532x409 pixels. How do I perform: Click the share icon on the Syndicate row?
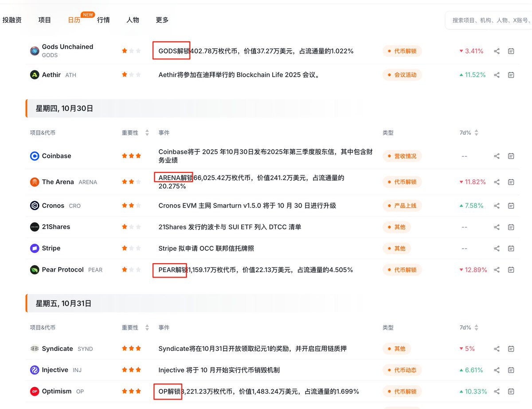click(x=497, y=348)
